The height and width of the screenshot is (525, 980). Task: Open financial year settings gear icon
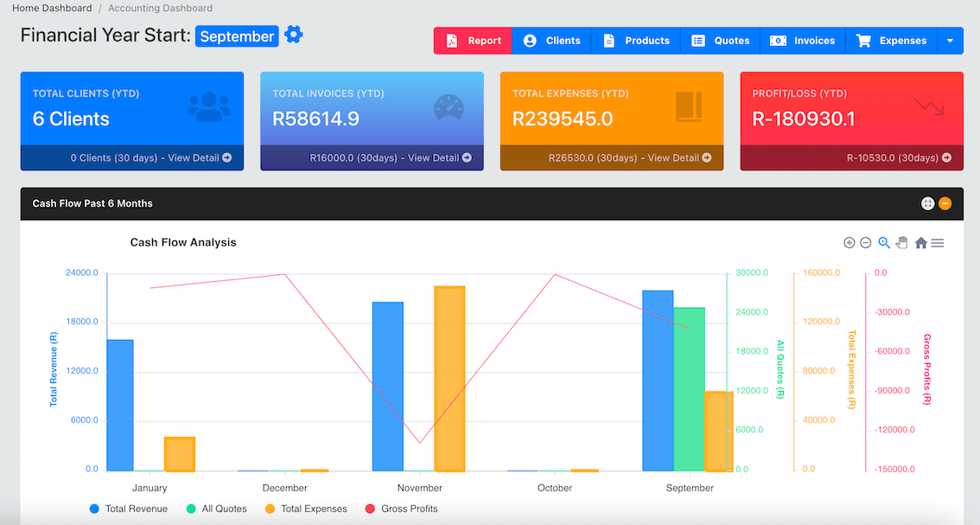pos(293,35)
